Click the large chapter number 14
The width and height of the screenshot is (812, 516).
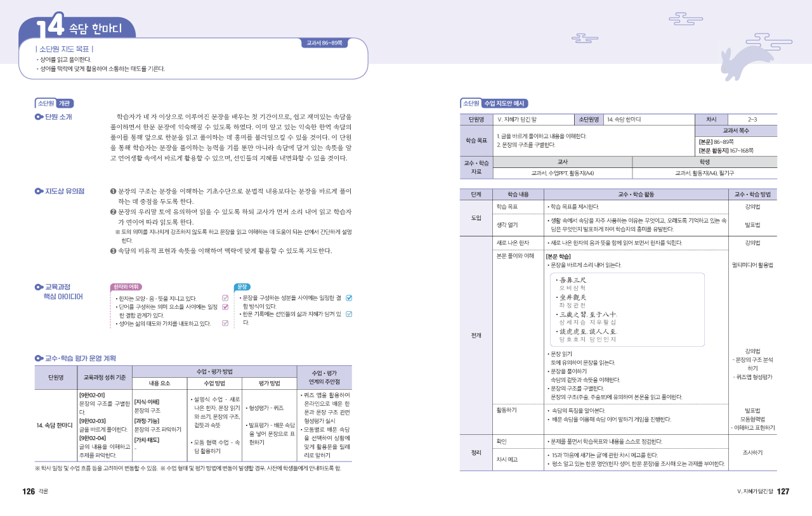tap(50, 27)
